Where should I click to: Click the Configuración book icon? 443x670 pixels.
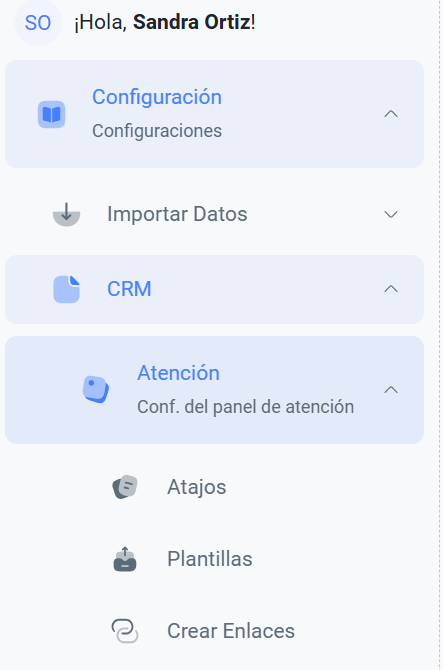(51, 115)
